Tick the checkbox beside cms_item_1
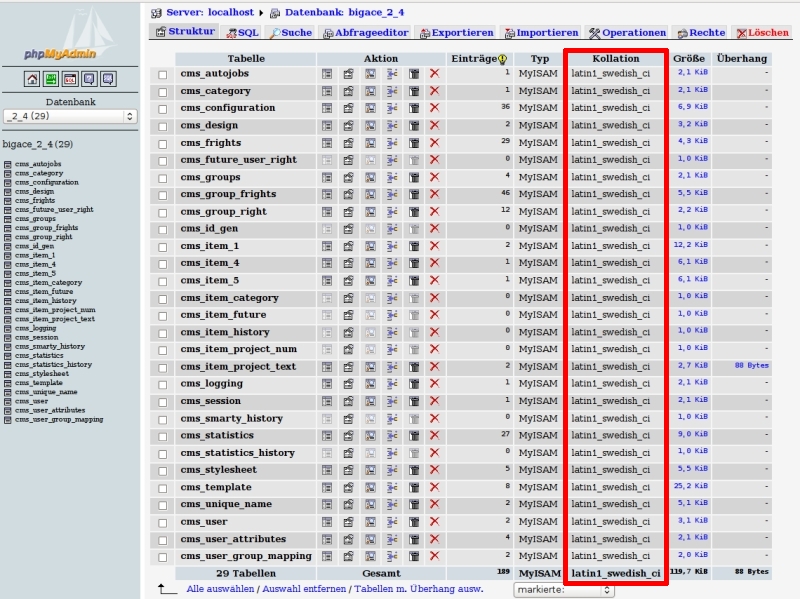The image size is (800, 599). pyautogui.click(x=162, y=246)
